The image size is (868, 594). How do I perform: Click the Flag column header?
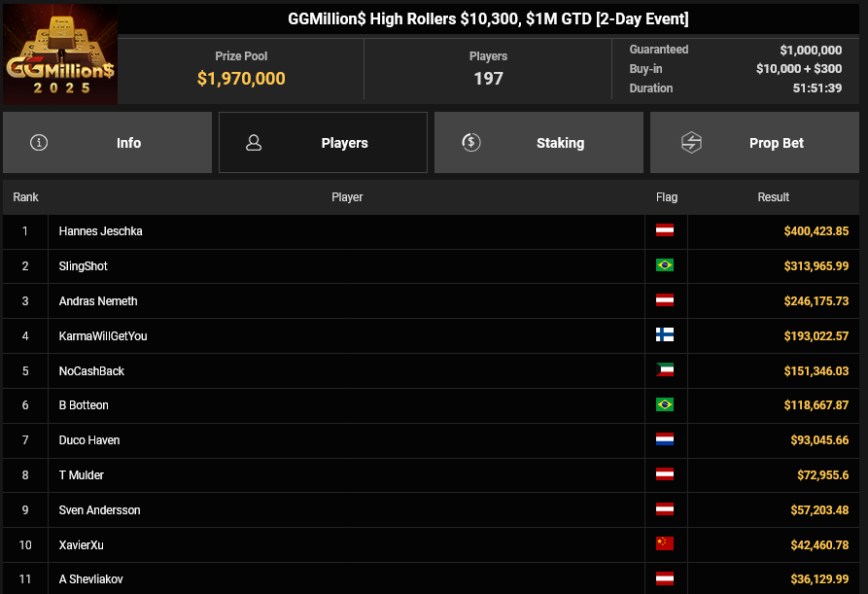pos(667,197)
